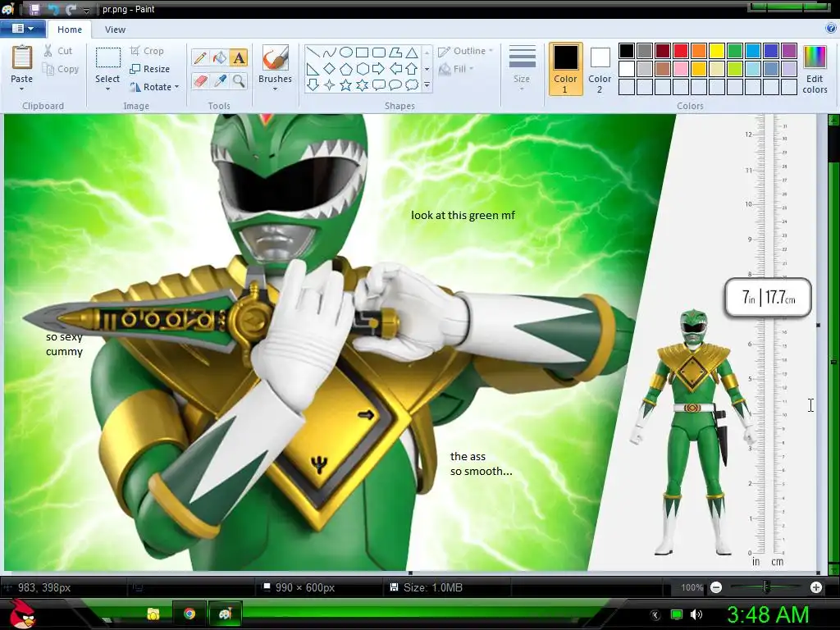Click the Brushes button icon
Screen dimensions: 840x630
[x=276, y=57]
